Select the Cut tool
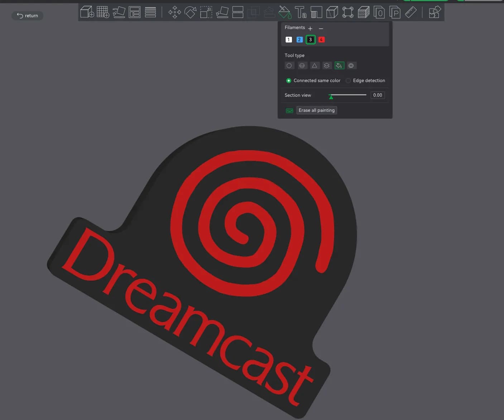504x420 pixels. 238,12
